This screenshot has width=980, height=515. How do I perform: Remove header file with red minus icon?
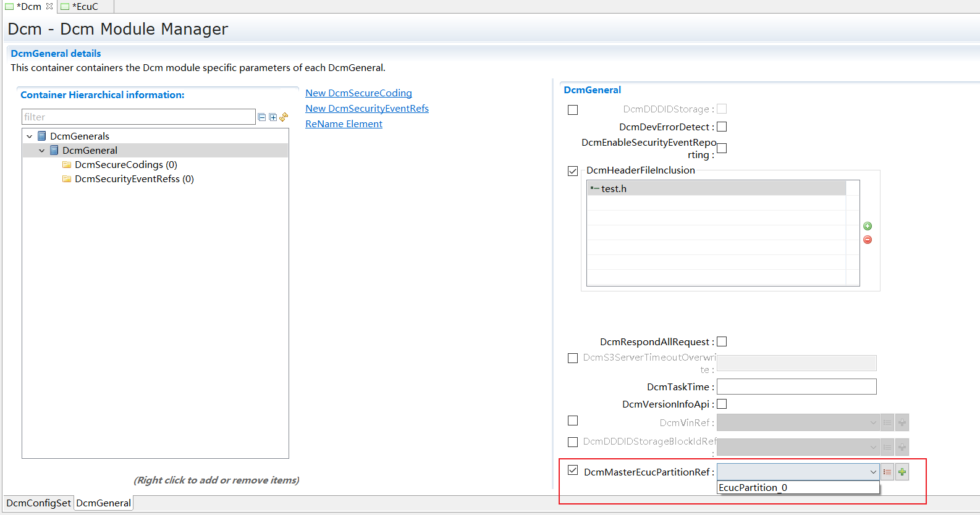(x=868, y=240)
